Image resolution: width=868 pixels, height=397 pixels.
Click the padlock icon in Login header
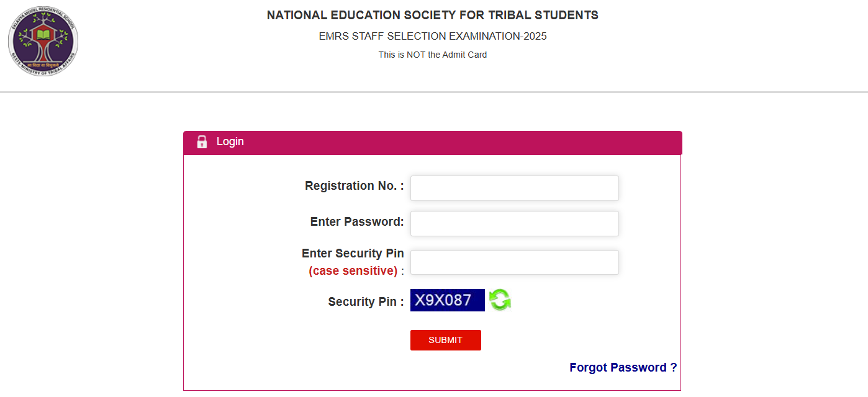pos(202,142)
